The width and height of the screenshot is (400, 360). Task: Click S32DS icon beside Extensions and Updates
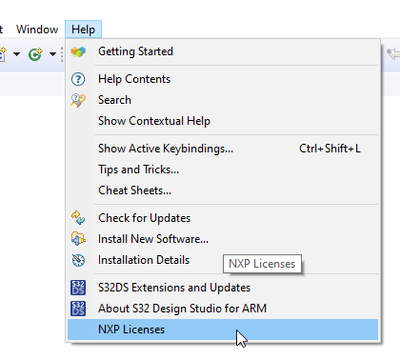[x=78, y=288]
